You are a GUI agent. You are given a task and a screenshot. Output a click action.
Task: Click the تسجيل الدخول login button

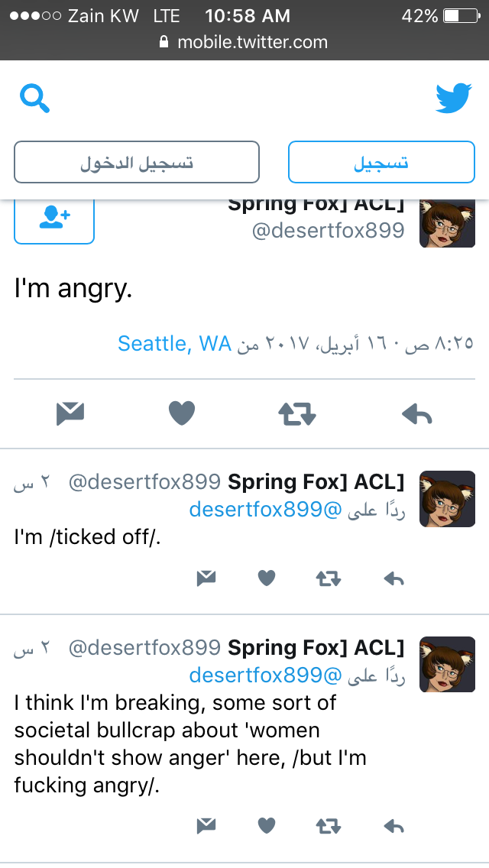(137, 162)
